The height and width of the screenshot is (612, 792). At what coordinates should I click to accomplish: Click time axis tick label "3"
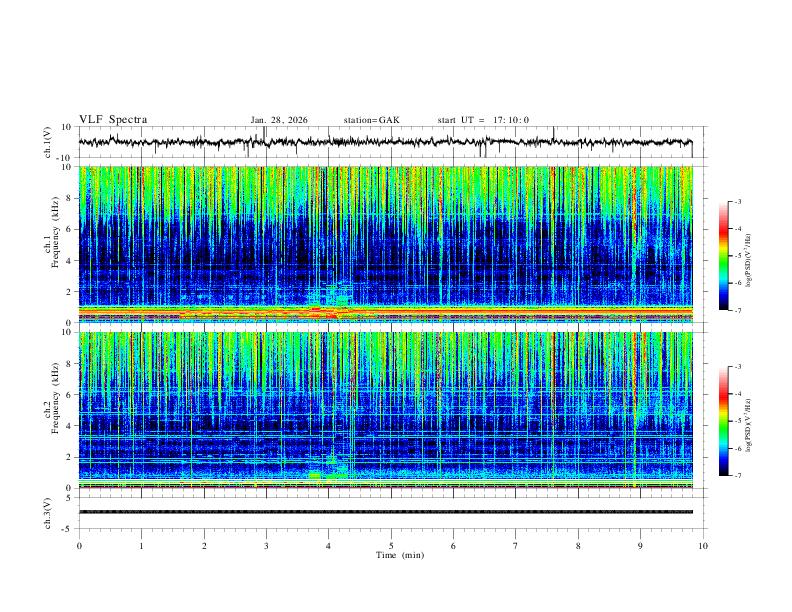tap(266, 546)
